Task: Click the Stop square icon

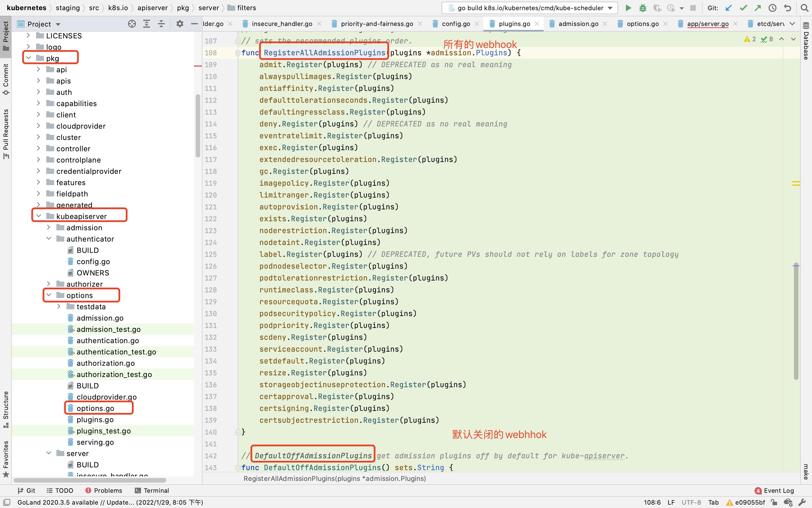Action: coord(692,8)
